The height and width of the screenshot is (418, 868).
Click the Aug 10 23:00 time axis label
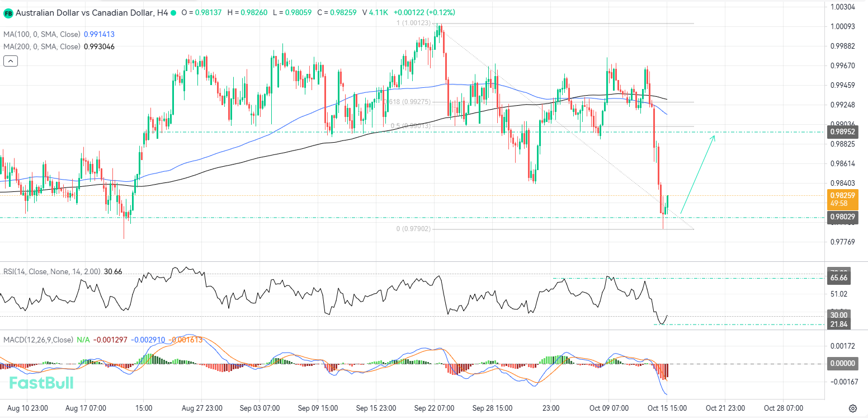(27, 408)
